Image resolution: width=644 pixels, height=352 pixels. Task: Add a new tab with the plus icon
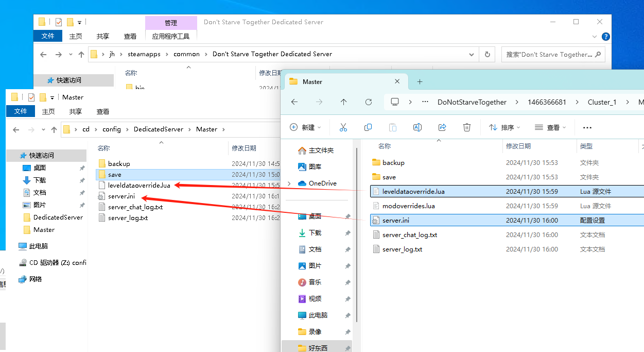(420, 81)
